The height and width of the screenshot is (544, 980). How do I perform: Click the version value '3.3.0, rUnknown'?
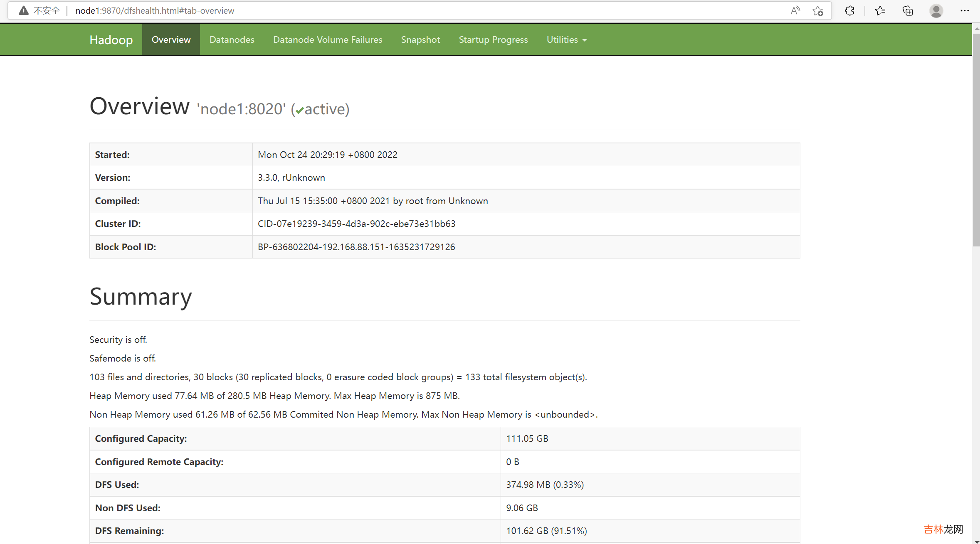click(x=291, y=177)
